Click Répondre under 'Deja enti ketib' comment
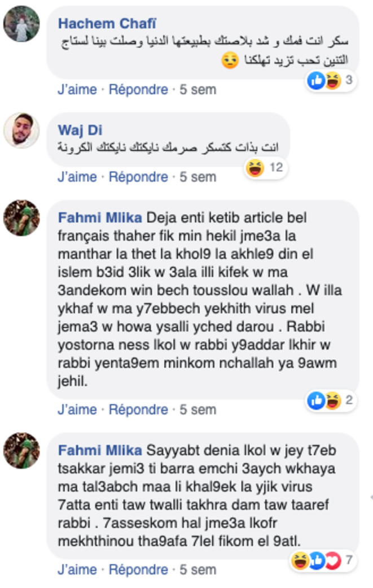The height and width of the screenshot is (588, 373). click(138, 410)
